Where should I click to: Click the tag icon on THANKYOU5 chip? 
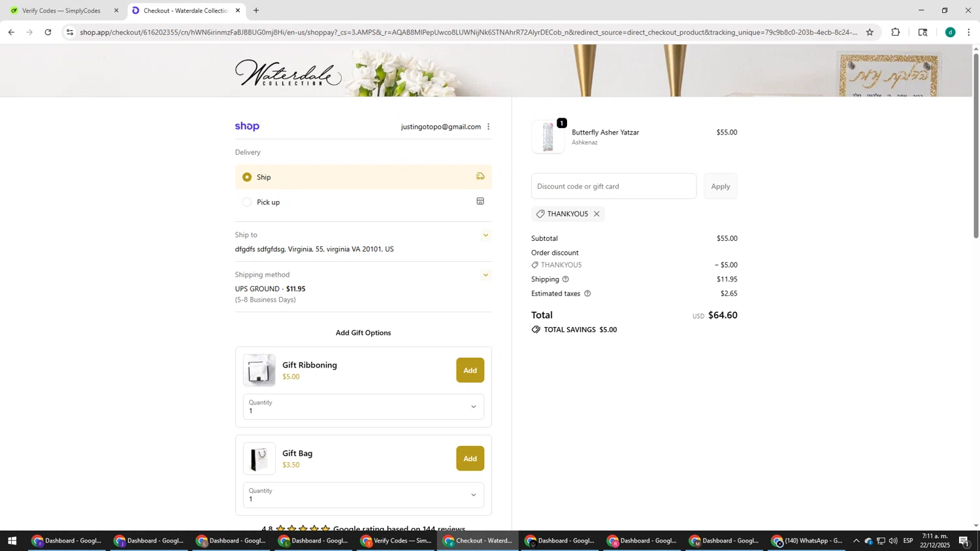coord(540,214)
